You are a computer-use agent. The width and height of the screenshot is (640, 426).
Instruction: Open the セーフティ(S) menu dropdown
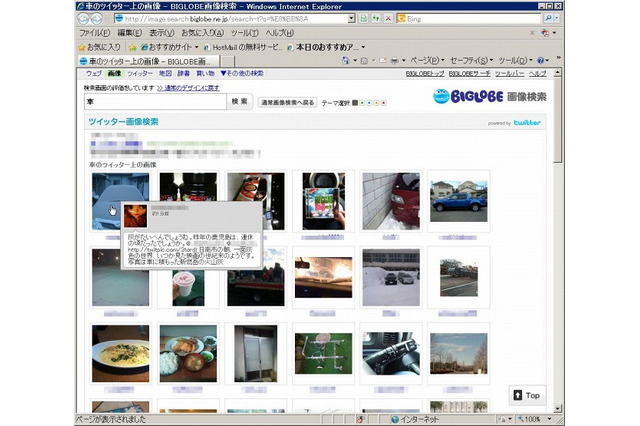coord(471,60)
